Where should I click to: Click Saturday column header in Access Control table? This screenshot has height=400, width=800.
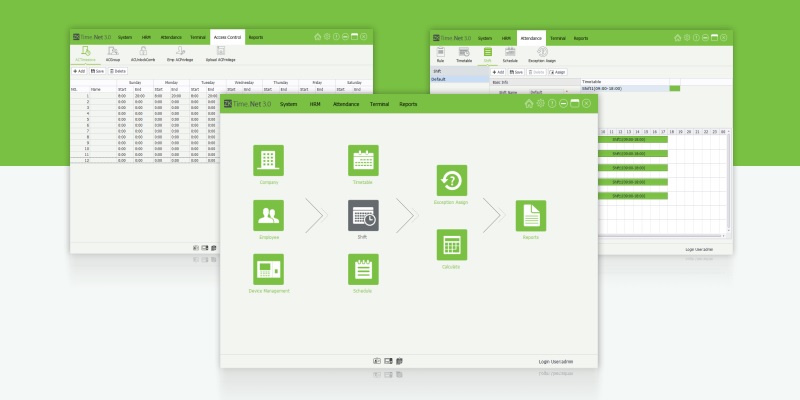(354, 83)
